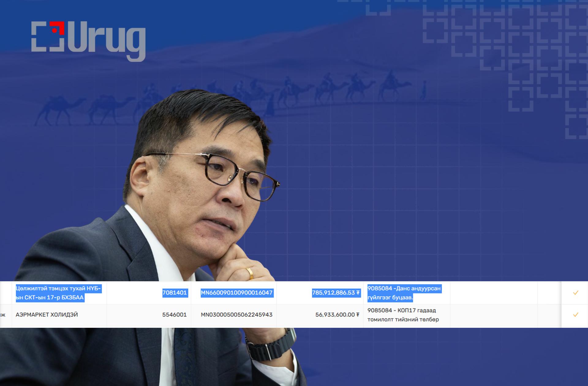The height and width of the screenshot is (386, 588).
Task: Click empty cell after the 9085084 description
Action: (493, 293)
